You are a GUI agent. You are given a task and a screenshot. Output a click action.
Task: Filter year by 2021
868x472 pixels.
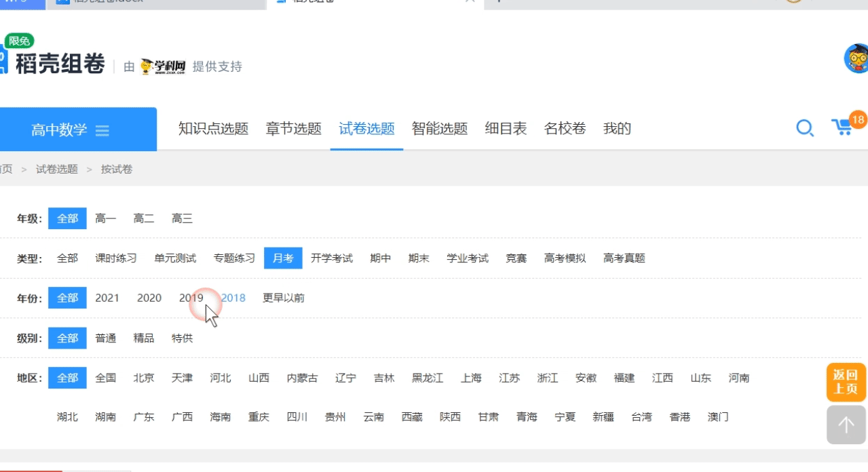(x=107, y=298)
